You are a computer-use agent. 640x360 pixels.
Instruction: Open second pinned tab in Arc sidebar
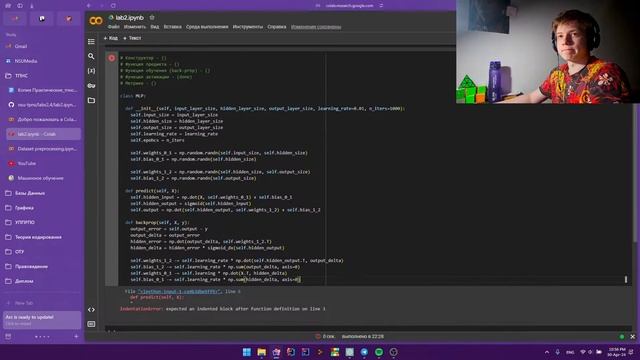[x=42, y=19]
